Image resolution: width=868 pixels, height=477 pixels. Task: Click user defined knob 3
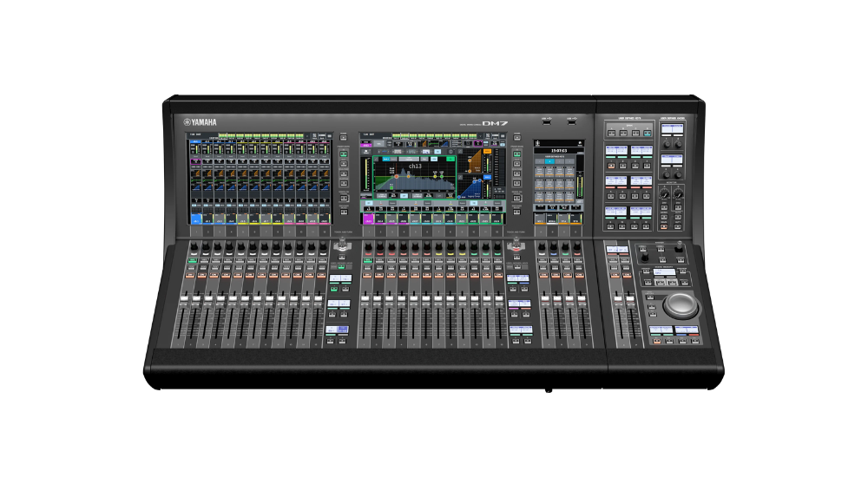(667, 175)
